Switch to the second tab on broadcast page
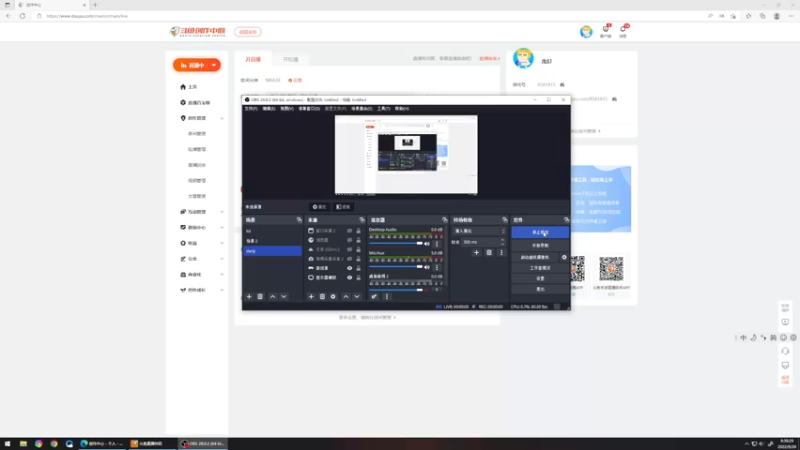The image size is (800, 450). tap(290, 60)
